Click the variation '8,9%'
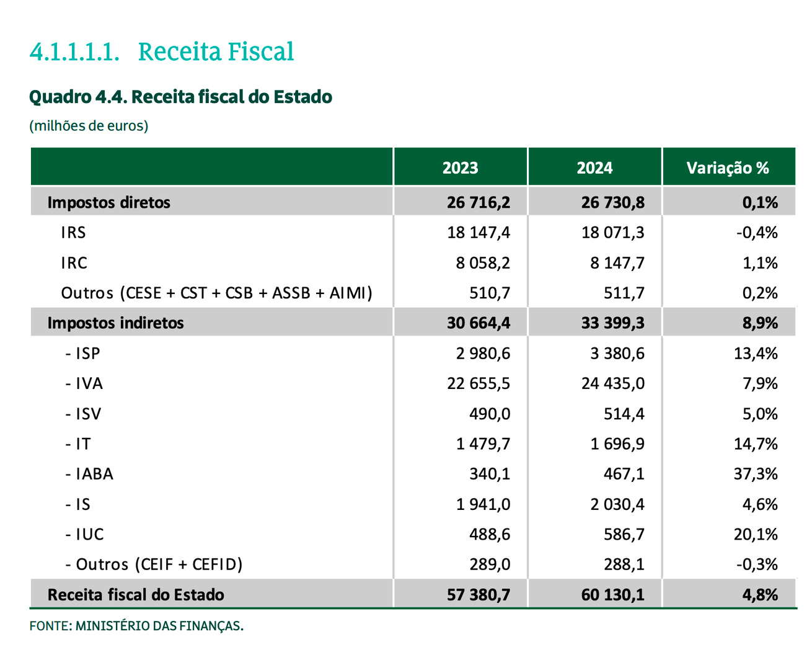Screen dimensions: 812x647 click(760, 323)
